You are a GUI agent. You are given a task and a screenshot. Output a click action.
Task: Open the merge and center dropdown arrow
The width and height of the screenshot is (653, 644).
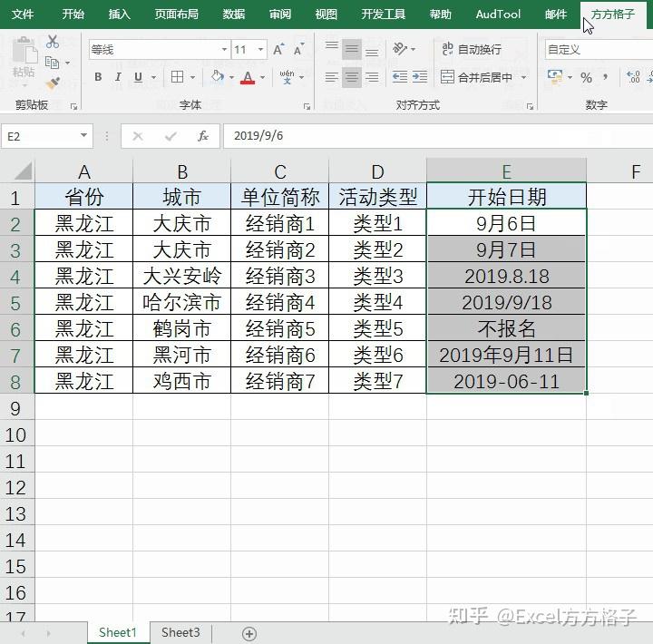click(x=524, y=77)
